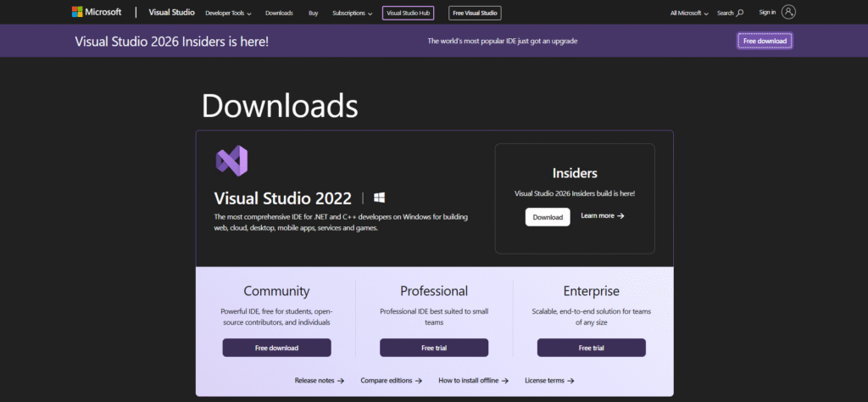The image size is (868, 402).
Task: Click the Windows platform icon beside Visual Studio 2022
Action: (x=380, y=198)
